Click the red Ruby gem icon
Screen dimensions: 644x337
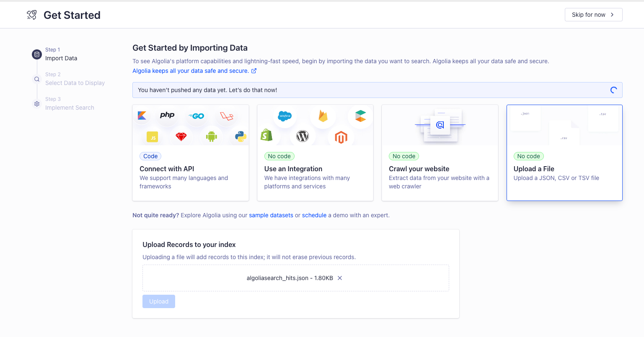(181, 136)
